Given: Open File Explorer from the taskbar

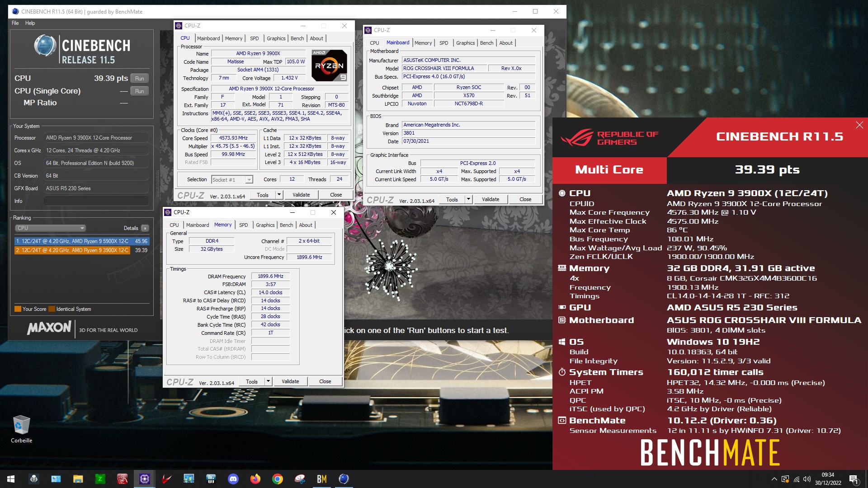Looking at the screenshot, I should point(78,479).
